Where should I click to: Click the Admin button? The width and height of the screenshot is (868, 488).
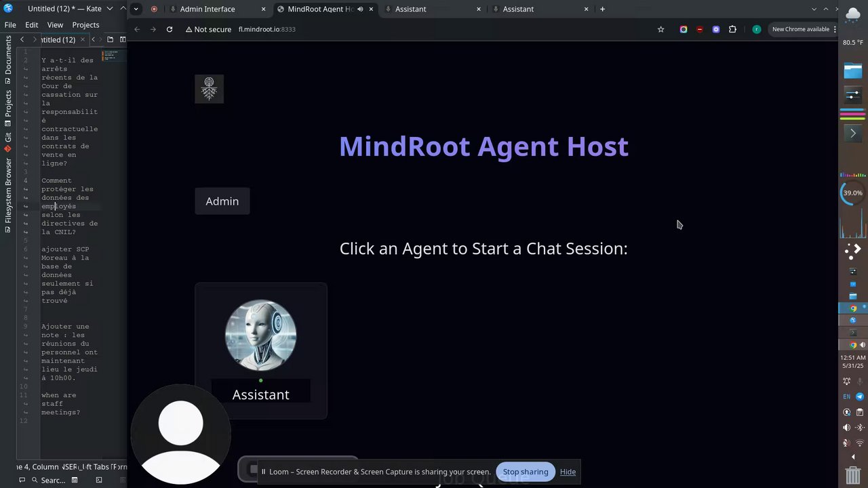(x=222, y=201)
